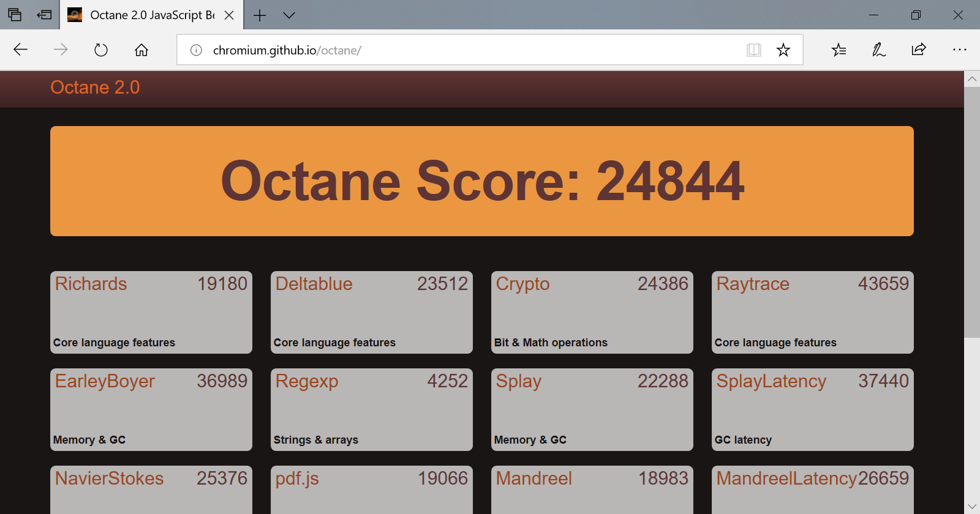The width and height of the screenshot is (980, 514).
Task: Open the pdf.js benchmark card
Action: pyautogui.click(x=372, y=490)
